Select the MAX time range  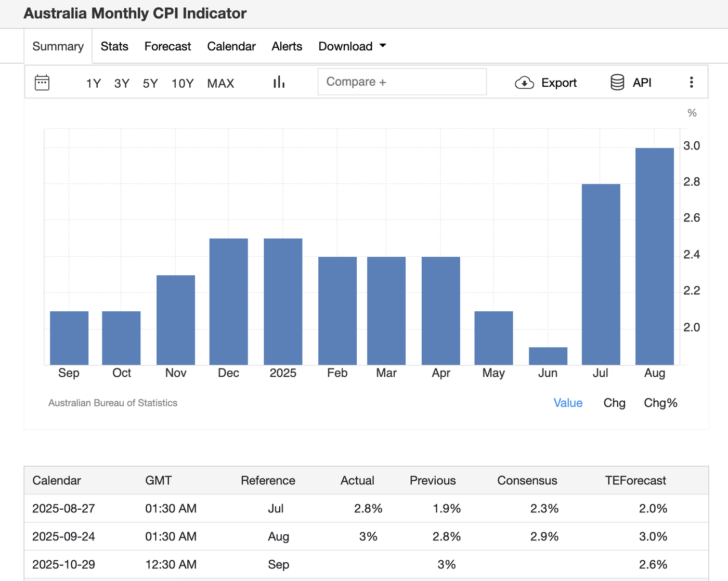click(x=220, y=83)
